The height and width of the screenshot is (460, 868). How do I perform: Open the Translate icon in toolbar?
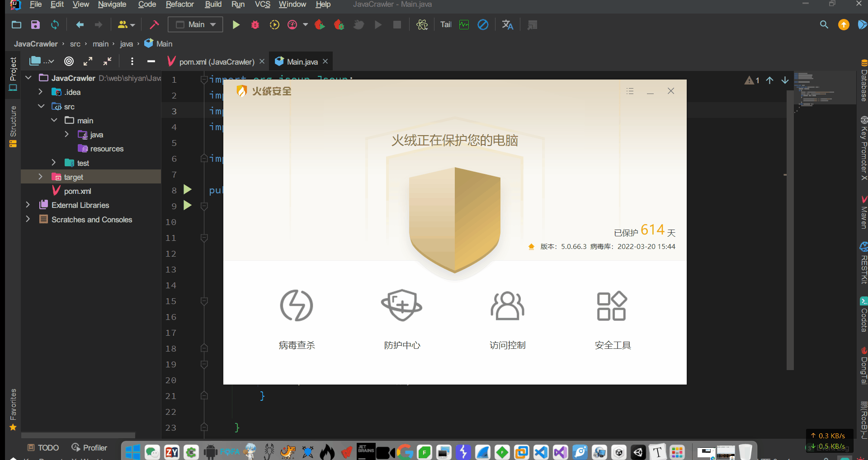pos(507,25)
